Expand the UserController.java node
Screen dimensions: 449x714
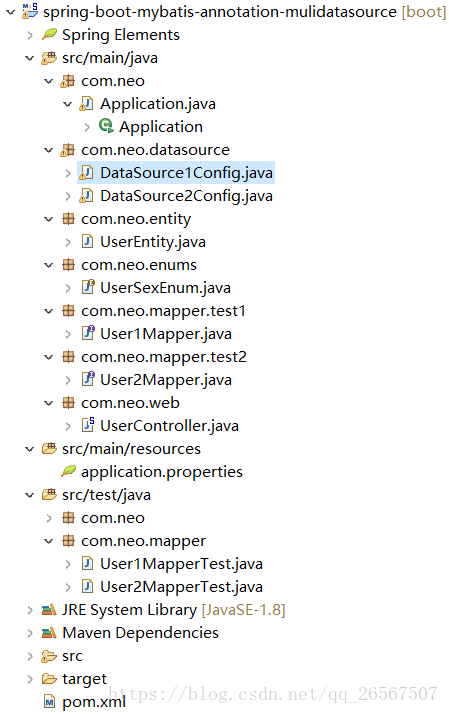point(67,426)
